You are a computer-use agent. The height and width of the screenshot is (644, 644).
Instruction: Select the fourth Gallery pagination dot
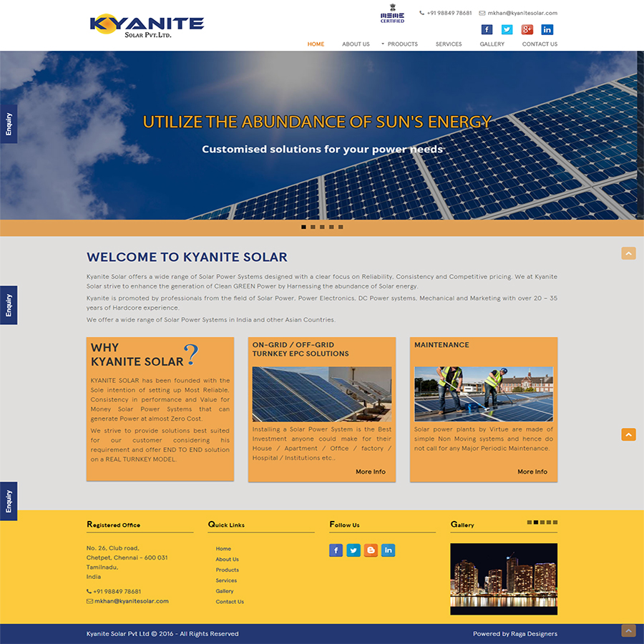549,522
